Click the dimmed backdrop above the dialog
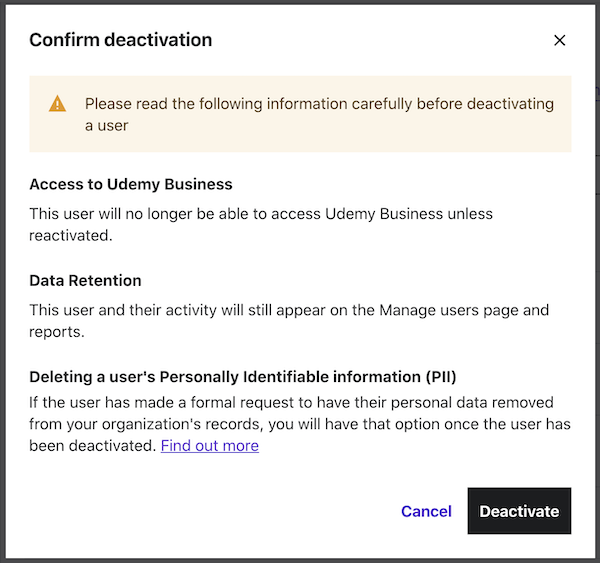The width and height of the screenshot is (600, 563). 300,1
